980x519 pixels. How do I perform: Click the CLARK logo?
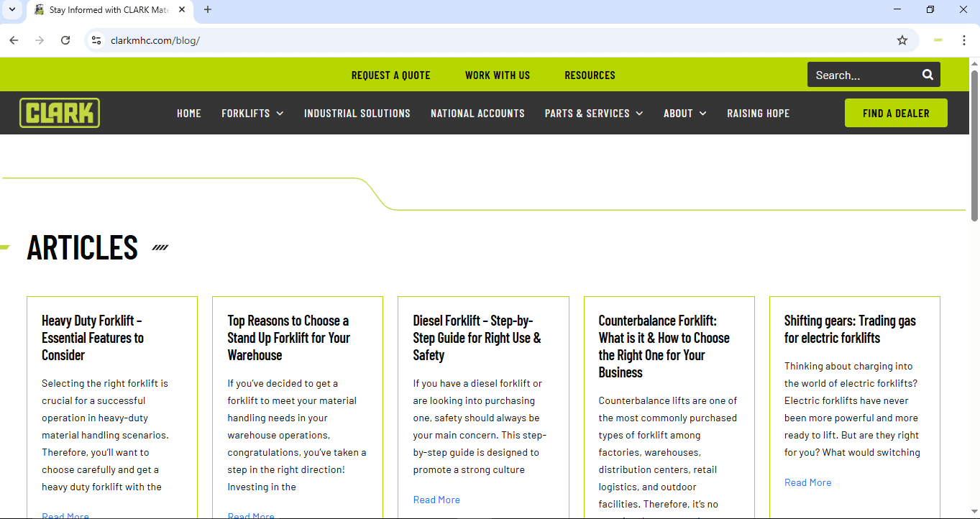click(x=60, y=113)
